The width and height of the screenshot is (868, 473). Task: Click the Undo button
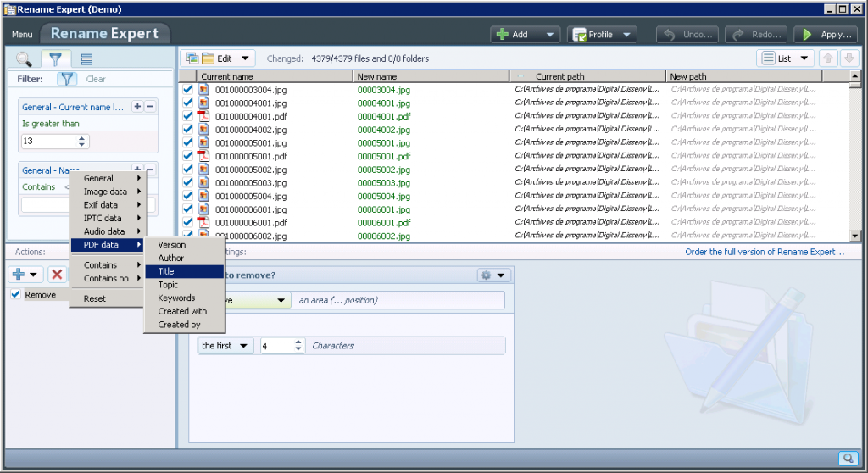click(687, 35)
